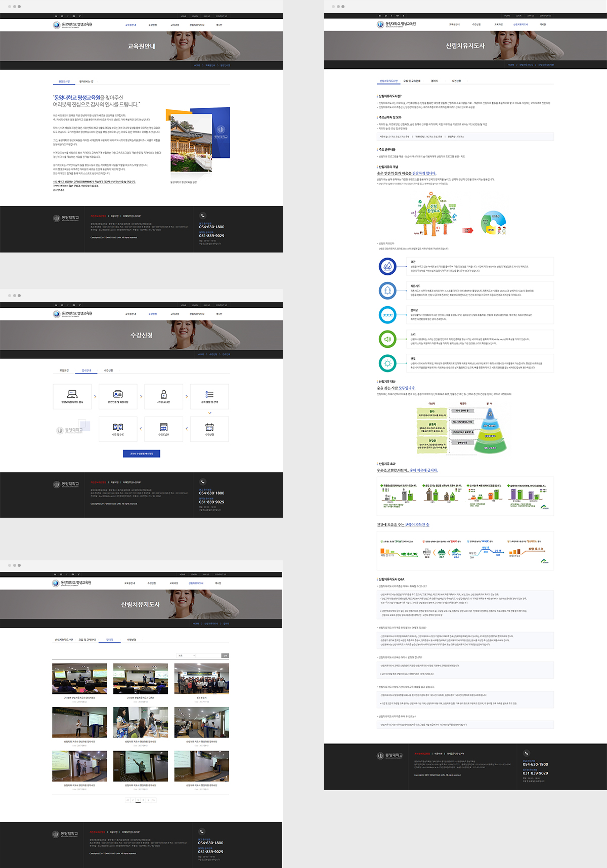Click the calendar course application icon
Image resolution: width=607 pixels, height=868 pixels.
tap(209, 427)
